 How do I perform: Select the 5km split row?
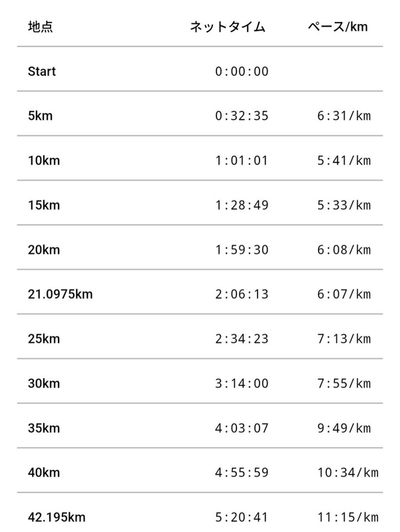pos(40,116)
